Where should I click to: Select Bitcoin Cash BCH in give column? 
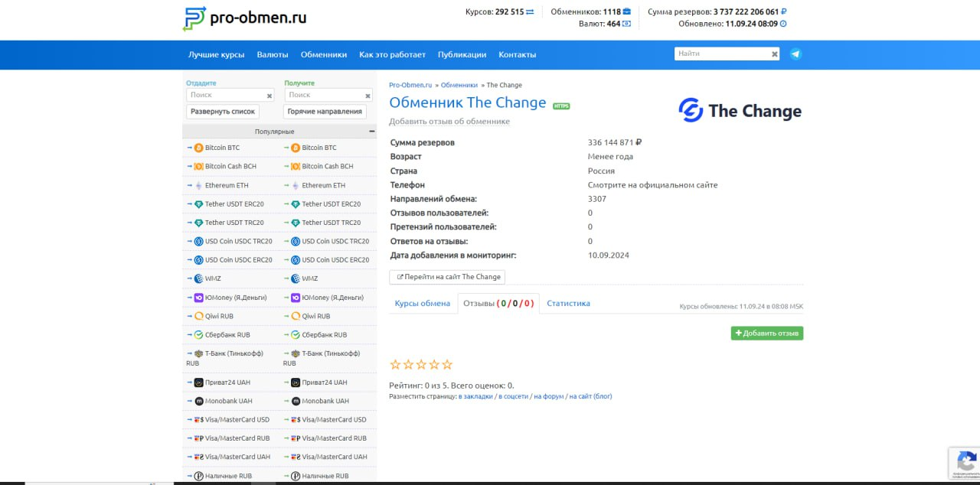click(x=230, y=166)
